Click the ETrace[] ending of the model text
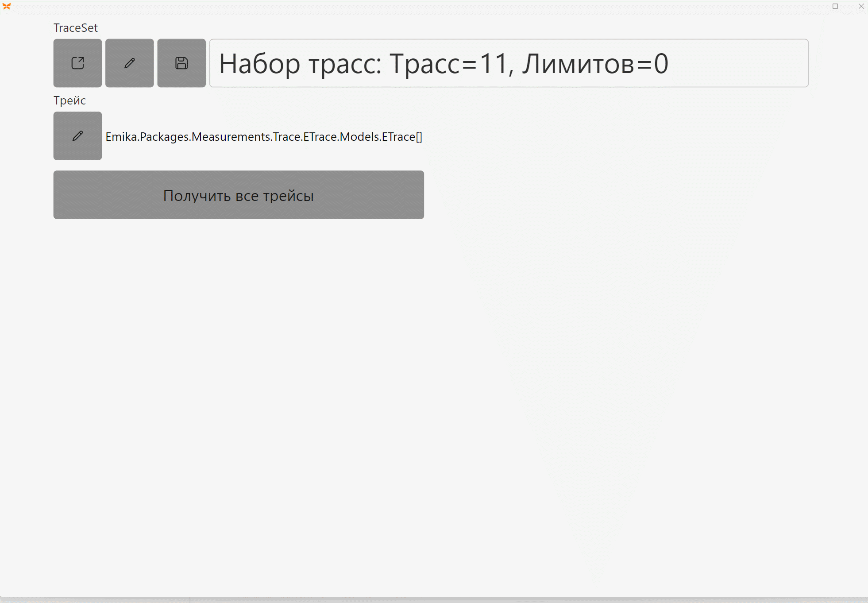Screen dimensions: 868x603 tap(402, 137)
